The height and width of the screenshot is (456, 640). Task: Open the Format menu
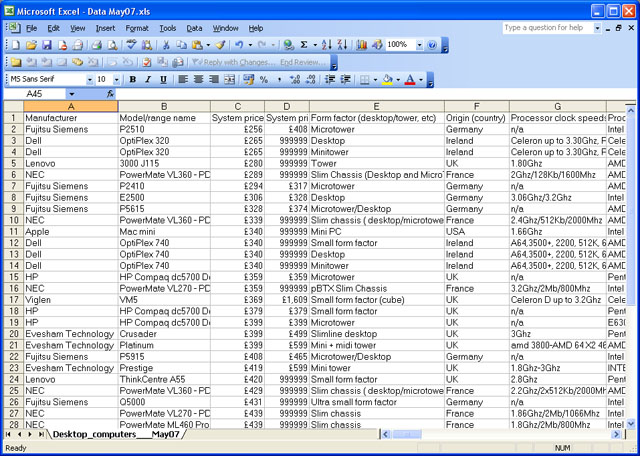(x=137, y=28)
